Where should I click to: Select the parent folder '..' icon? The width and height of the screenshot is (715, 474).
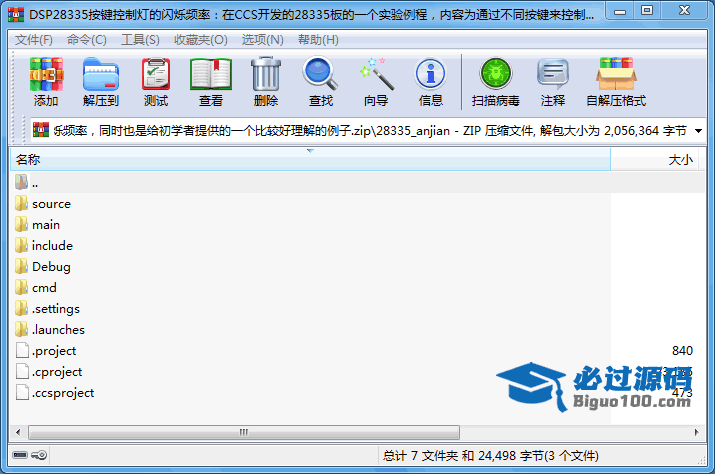click(21, 182)
